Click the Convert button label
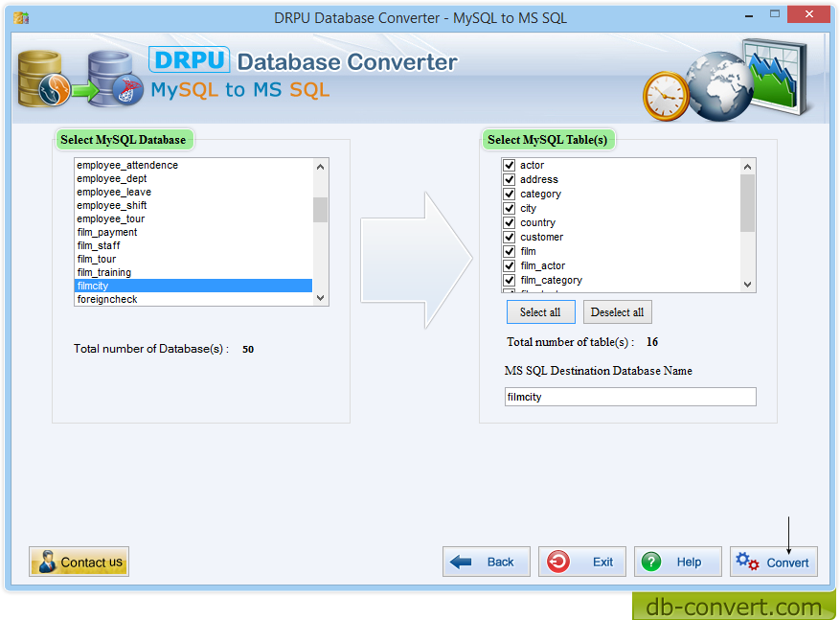 click(x=787, y=563)
